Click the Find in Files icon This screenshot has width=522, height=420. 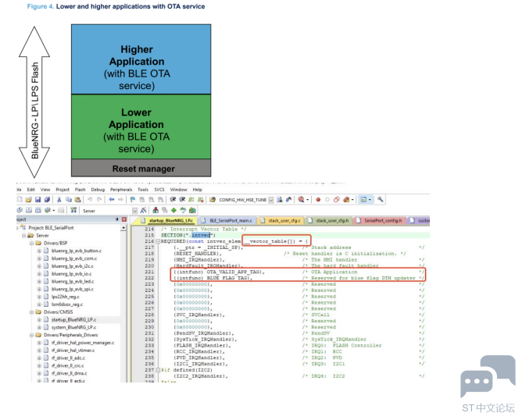click(x=213, y=200)
